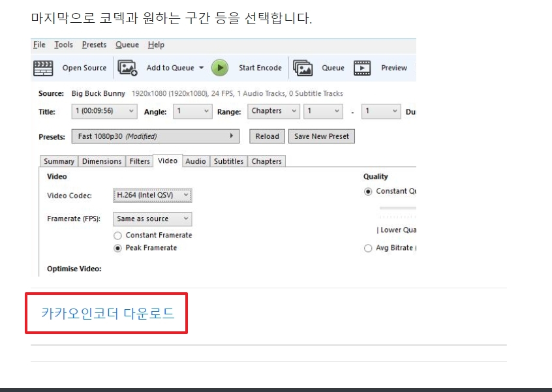Expand the Video Codec H.264 dropdown
The width and height of the screenshot is (552, 392).
(x=153, y=195)
